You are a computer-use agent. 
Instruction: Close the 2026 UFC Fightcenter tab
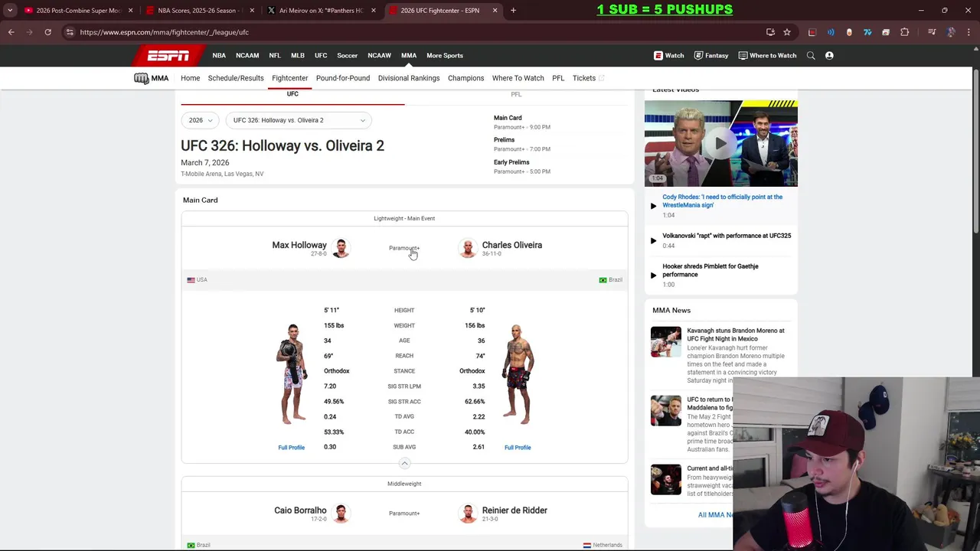(x=495, y=11)
